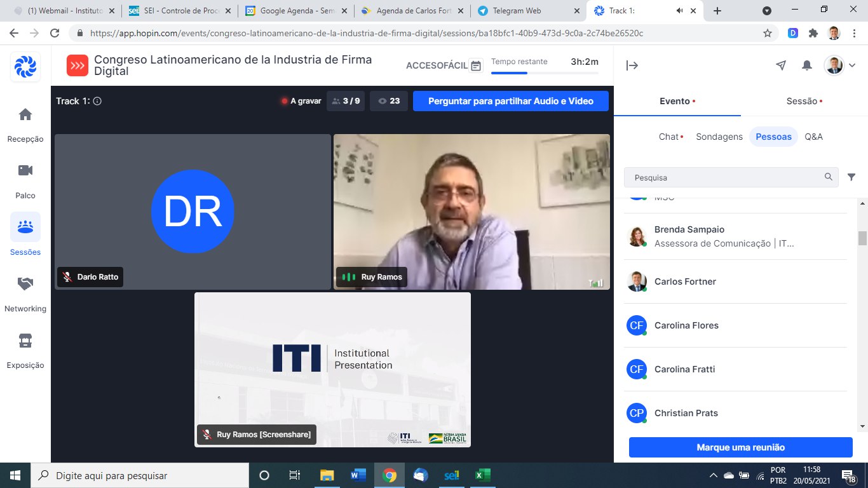
Task: Open the ACCESOFÁCIL accessibility widget icon
Action: (475, 65)
